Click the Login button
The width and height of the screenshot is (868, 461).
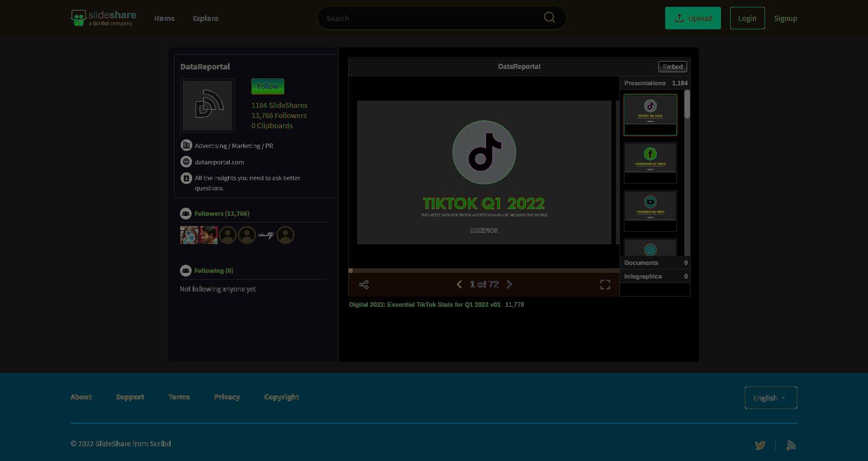coord(747,18)
